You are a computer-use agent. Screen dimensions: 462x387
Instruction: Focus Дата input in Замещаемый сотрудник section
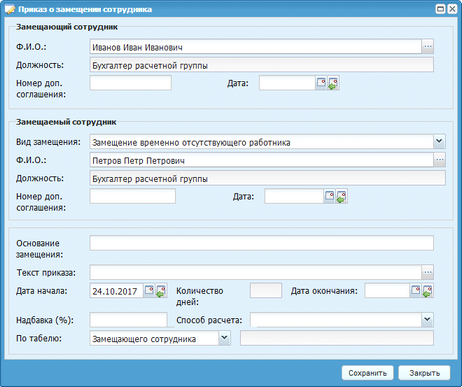tap(294, 196)
